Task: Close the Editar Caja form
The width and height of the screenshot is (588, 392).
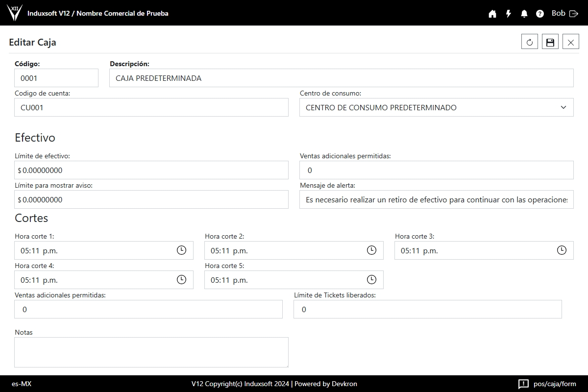Action: click(x=571, y=42)
